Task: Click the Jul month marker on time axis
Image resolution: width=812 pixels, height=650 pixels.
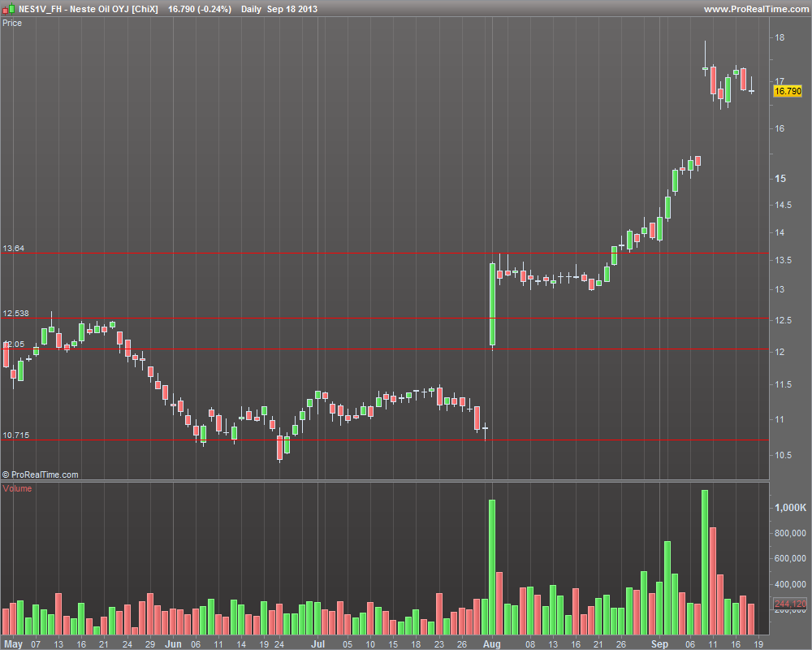Action: pyautogui.click(x=317, y=643)
